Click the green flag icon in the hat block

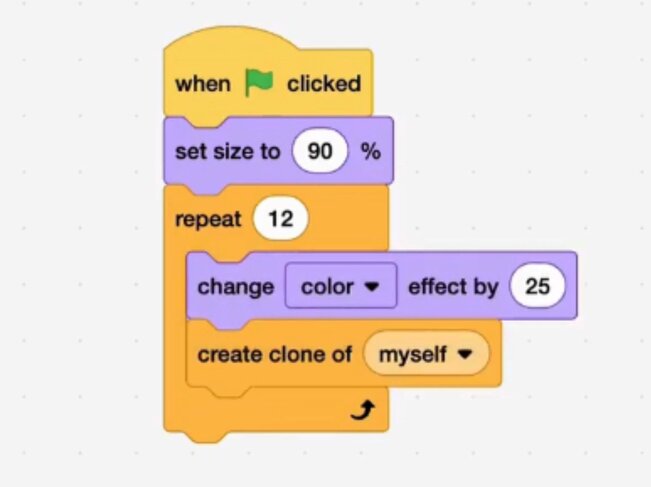(x=259, y=83)
